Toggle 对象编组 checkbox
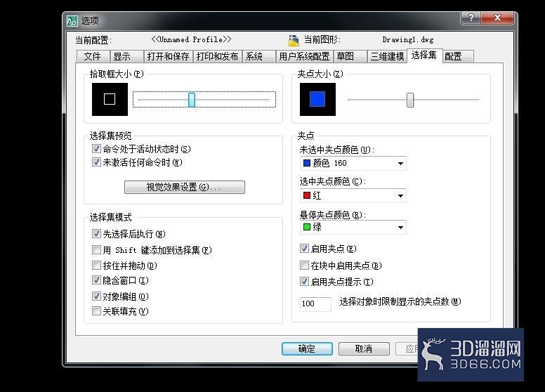This screenshot has width=545, height=392. pyautogui.click(x=96, y=296)
